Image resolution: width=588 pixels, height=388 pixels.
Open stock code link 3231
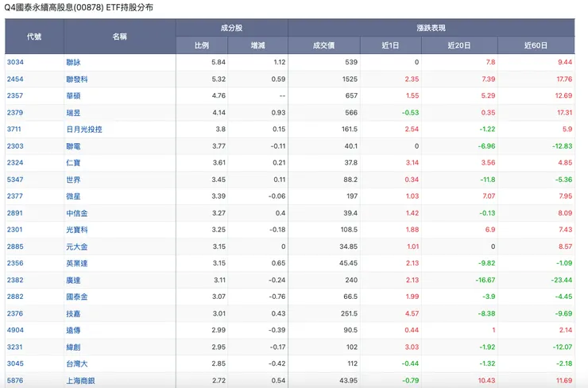click(x=15, y=347)
